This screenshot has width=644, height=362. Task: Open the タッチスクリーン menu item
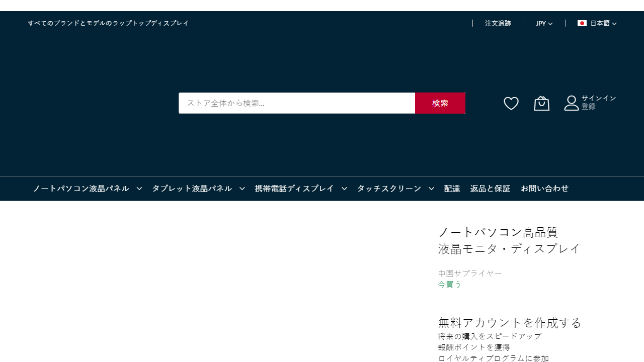(x=389, y=189)
